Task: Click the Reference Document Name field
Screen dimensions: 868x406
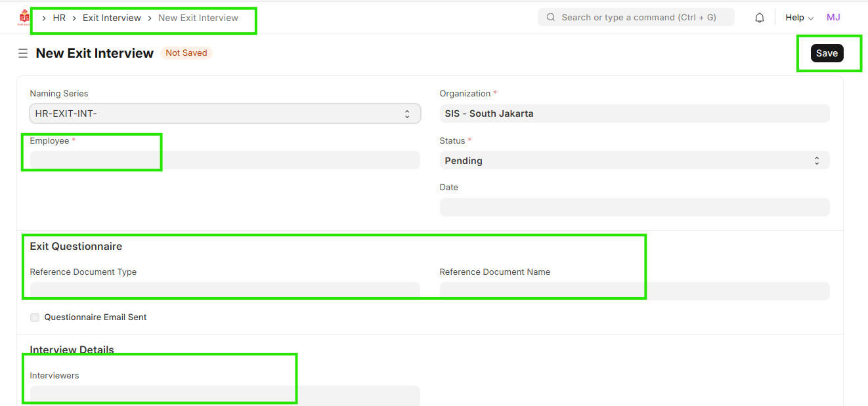Action: click(x=634, y=291)
